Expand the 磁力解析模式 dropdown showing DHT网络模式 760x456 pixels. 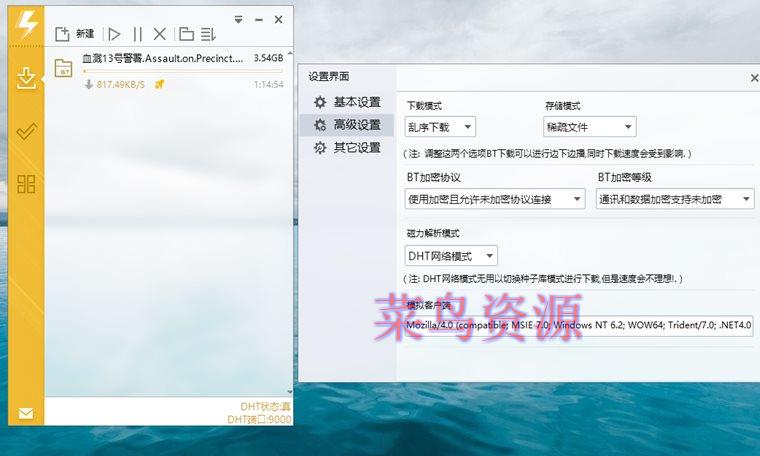pos(451,256)
